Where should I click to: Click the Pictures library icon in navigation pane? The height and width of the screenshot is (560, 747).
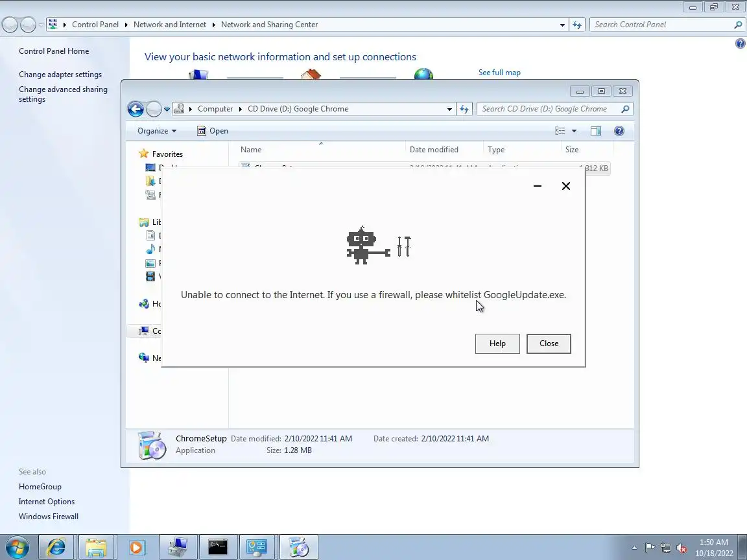(x=150, y=263)
